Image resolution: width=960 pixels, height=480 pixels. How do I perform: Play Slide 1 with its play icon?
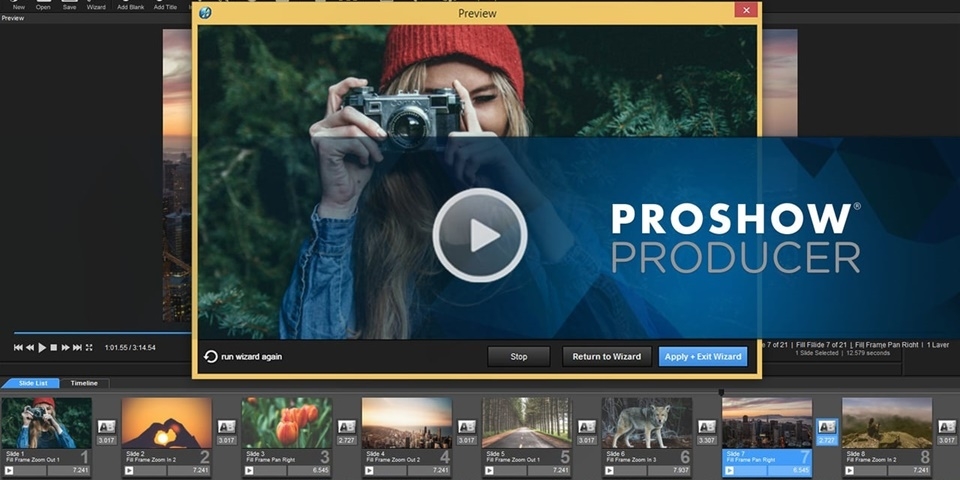tap(9, 470)
